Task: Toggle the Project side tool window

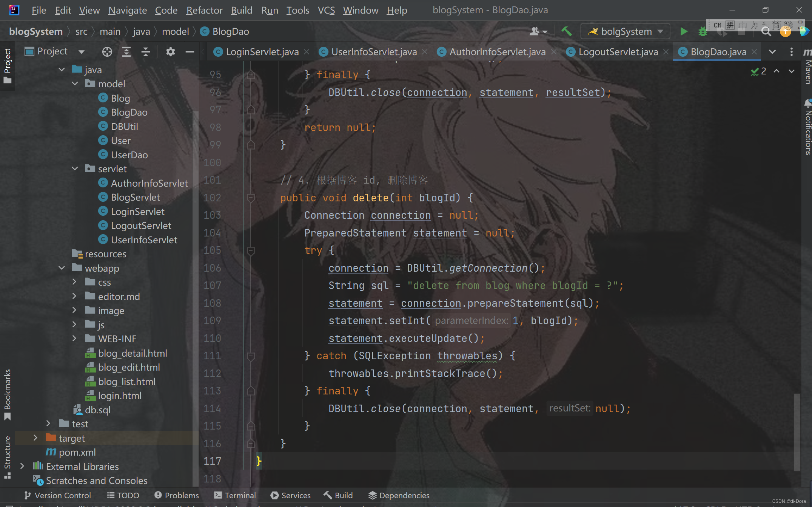Action: click(7, 66)
